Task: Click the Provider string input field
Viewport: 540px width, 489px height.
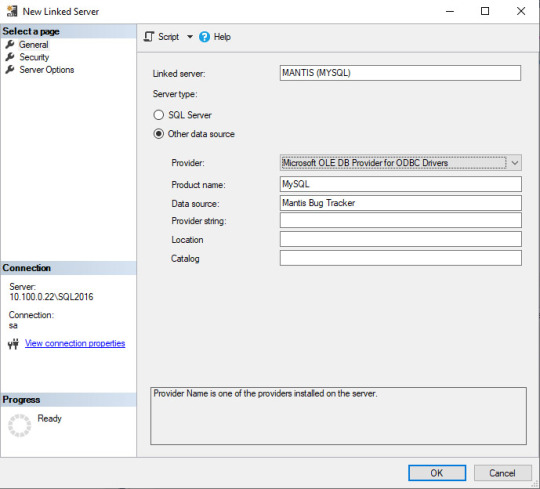Action: [401, 220]
